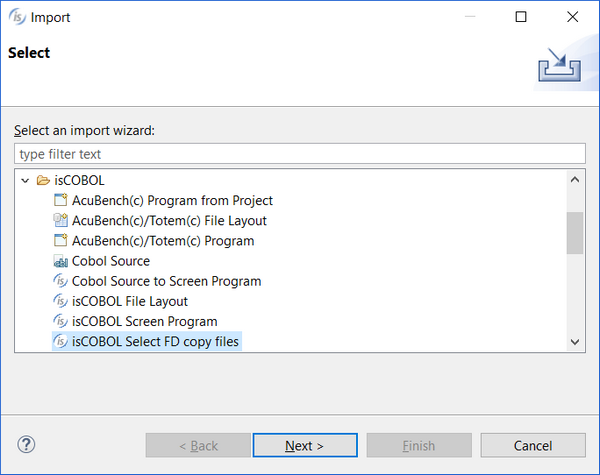Select isCOBOL Select FD copy files
This screenshot has height=475, width=600.
tap(155, 341)
